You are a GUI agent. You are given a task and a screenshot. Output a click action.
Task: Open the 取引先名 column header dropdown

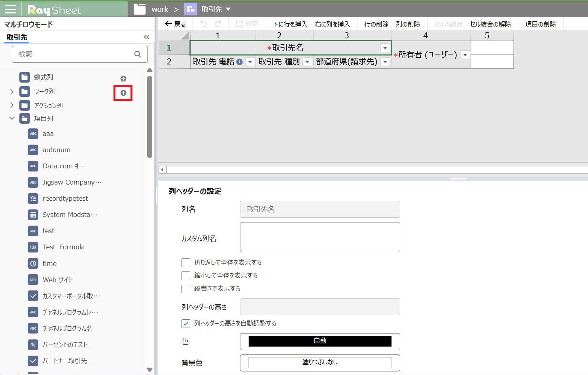pos(385,48)
